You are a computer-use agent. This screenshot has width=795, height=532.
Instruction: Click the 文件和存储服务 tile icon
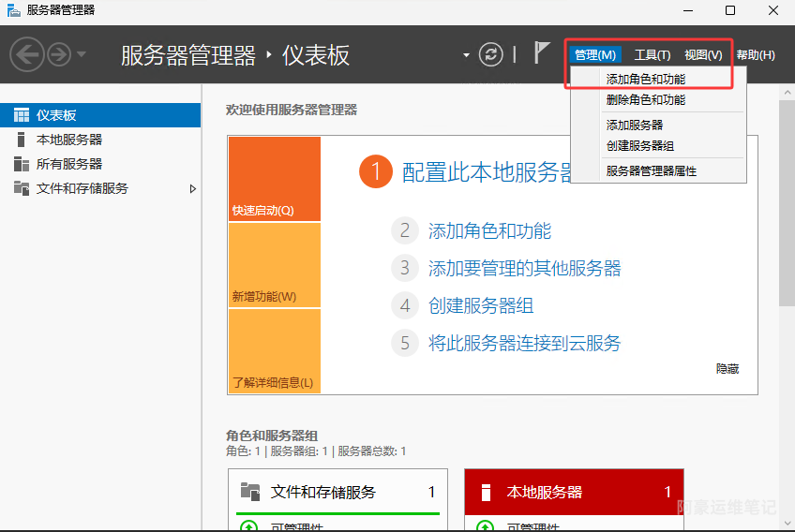click(250, 492)
